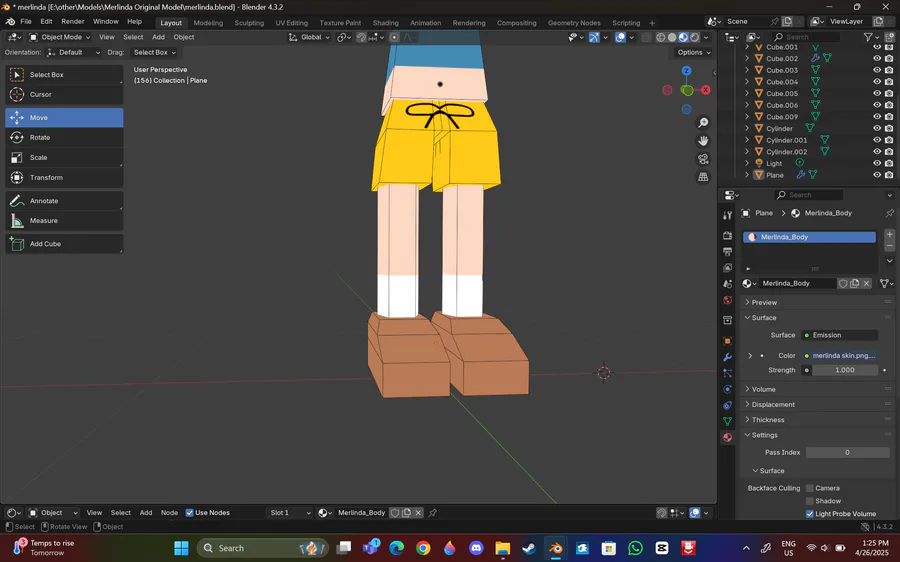Select the Transform tool
Image resolution: width=900 pixels, height=562 pixels.
(x=64, y=177)
